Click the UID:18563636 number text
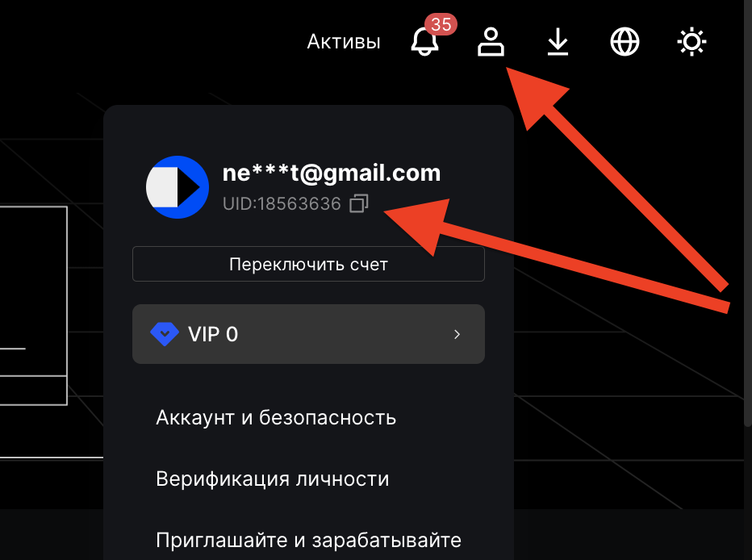 (x=282, y=204)
